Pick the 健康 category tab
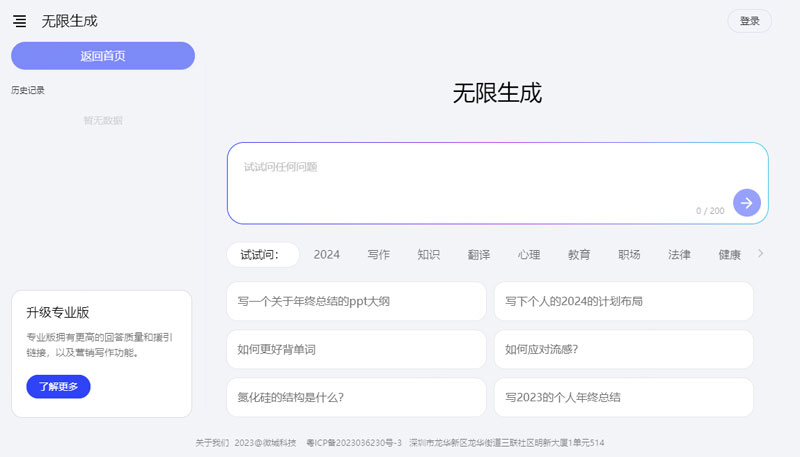This screenshot has width=800, height=457. [x=729, y=255]
